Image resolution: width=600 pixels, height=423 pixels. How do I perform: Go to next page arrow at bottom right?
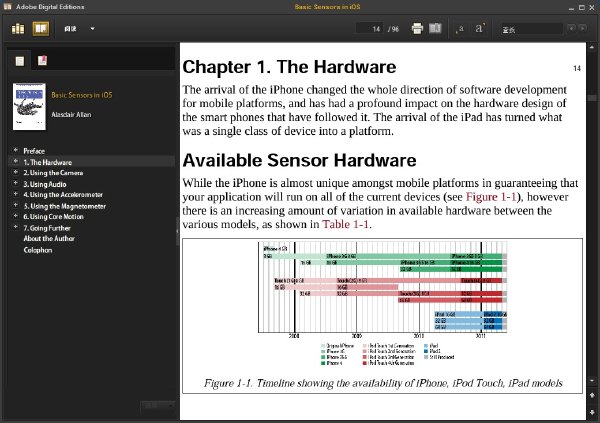(x=592, y=412)
